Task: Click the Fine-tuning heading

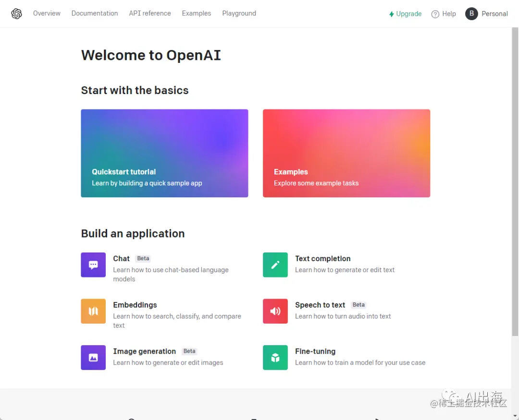Action: (x=315, y=351)
